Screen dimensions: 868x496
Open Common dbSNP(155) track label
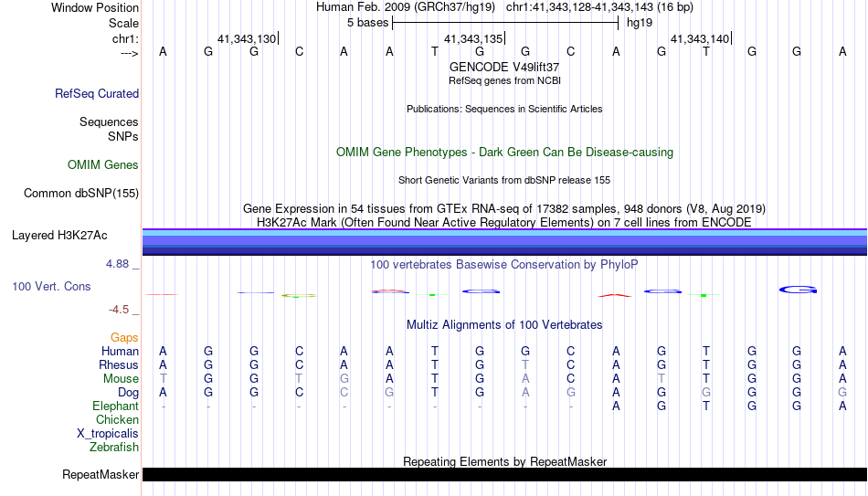click(x=80, y=194)
